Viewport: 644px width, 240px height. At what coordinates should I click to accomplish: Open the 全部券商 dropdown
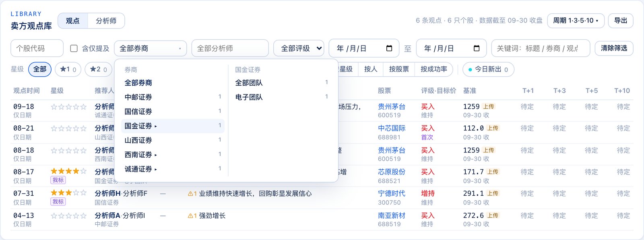pos(151,48)
